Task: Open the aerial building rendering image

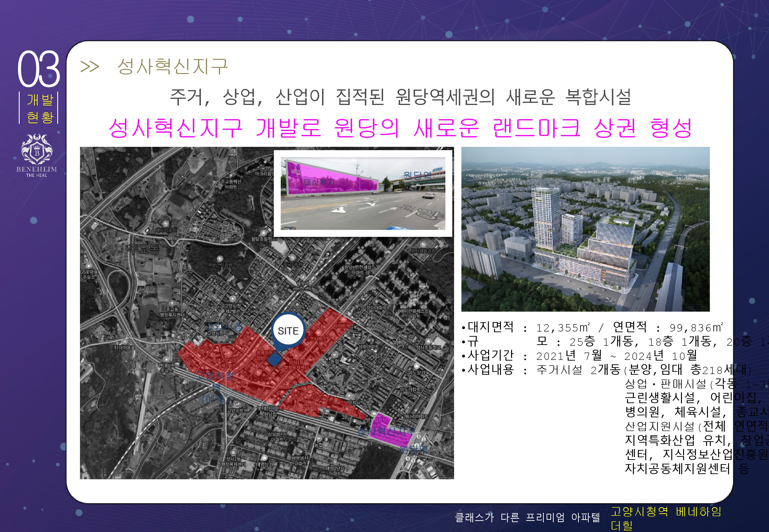Action: (585, 229)
